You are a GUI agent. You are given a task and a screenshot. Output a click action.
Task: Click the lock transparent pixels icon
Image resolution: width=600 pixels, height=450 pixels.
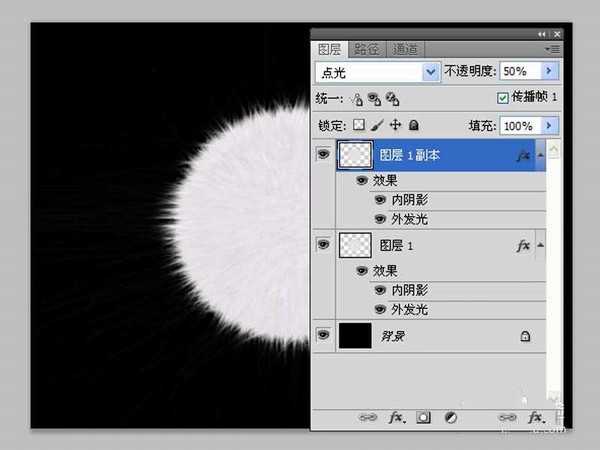point(359,125)
